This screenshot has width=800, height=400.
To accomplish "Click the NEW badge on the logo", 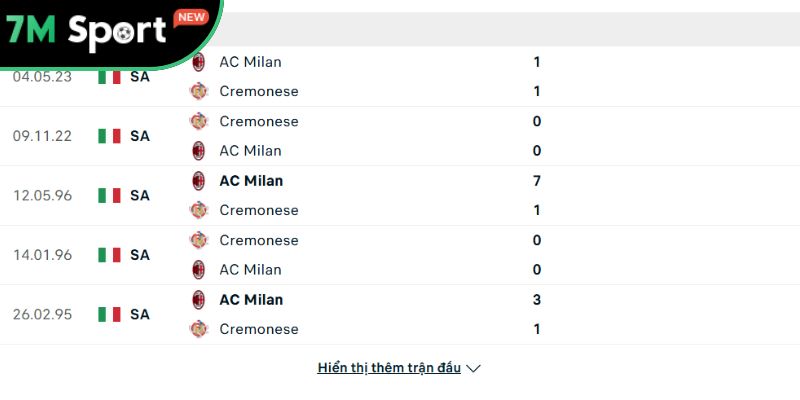I will tap(190, 17).
